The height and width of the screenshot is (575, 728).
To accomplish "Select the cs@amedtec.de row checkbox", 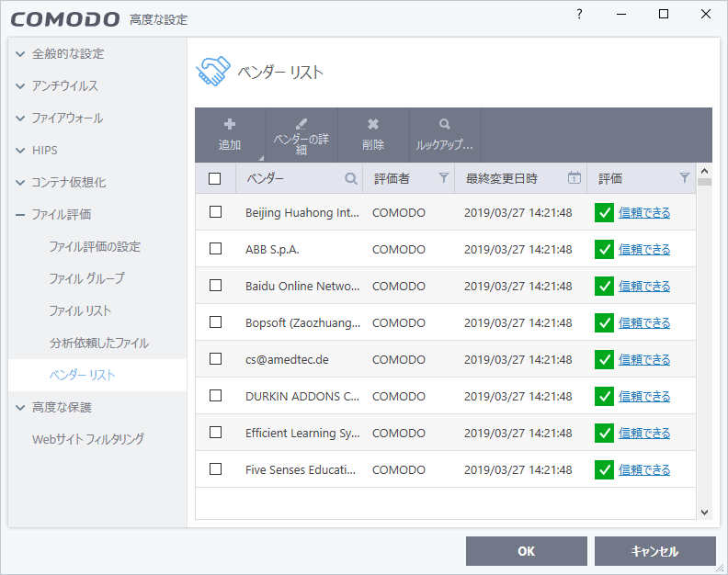I will click(x=215, y=359).
